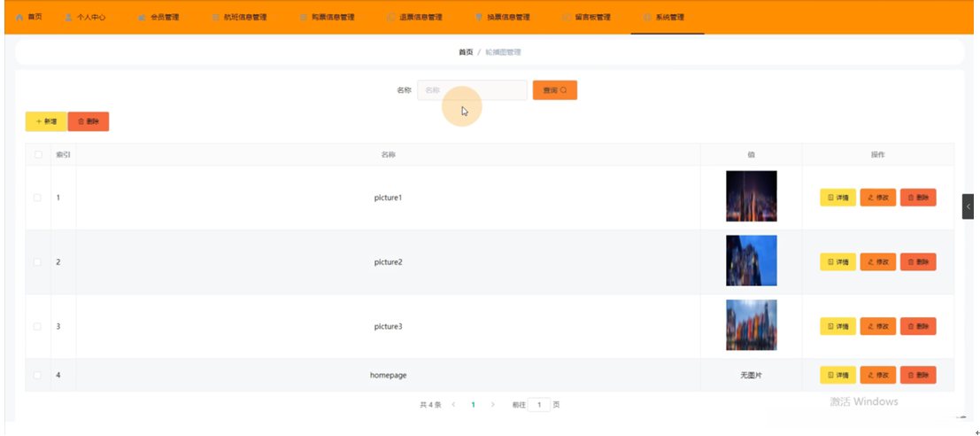
Task: Go to previous page arrow in pagination
Action: [x=453, y=405]
